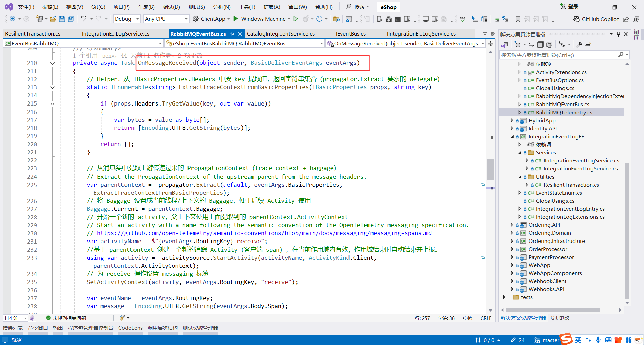Screen dimensions: 644x345
Task: Expand the tests folder node
Action: 504,297
